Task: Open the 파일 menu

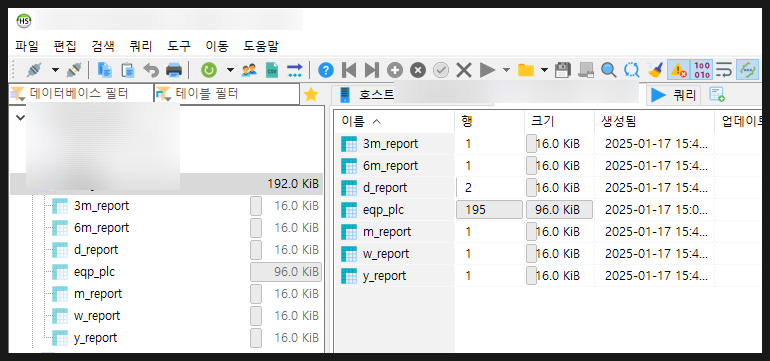Action: tap(27, 47)
